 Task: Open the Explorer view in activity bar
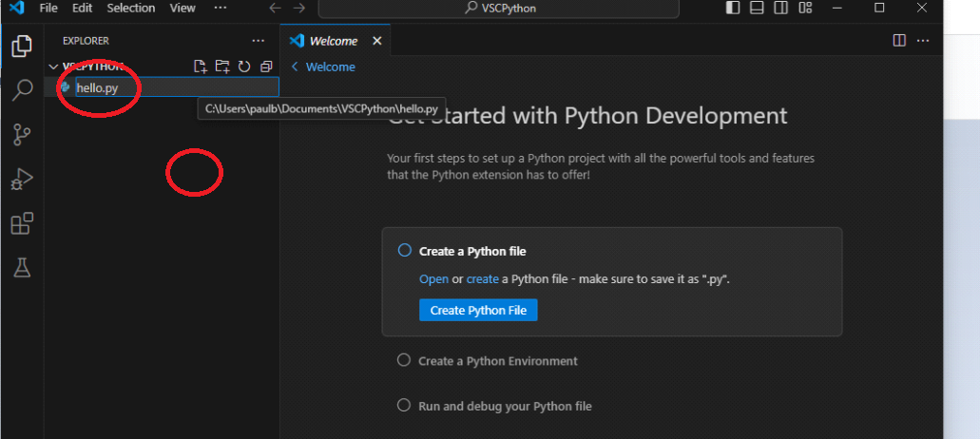pyautogui.click(x=21, y=46)
